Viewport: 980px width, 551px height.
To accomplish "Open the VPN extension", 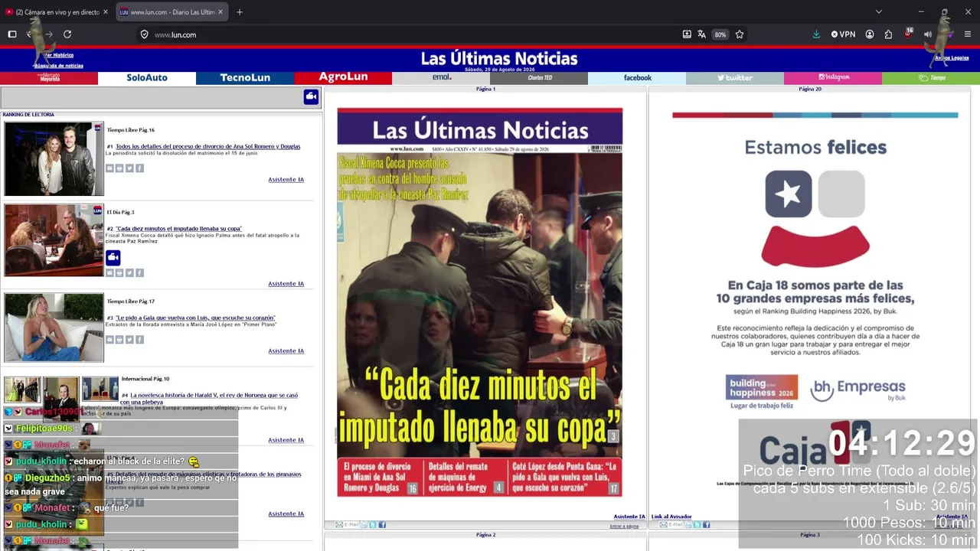I will point(843,34).
